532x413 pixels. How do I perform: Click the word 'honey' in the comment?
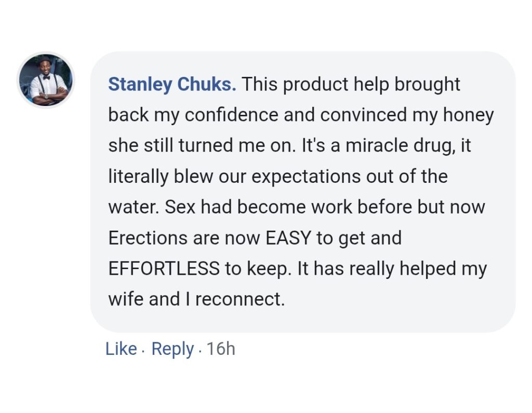coord(468,115)
